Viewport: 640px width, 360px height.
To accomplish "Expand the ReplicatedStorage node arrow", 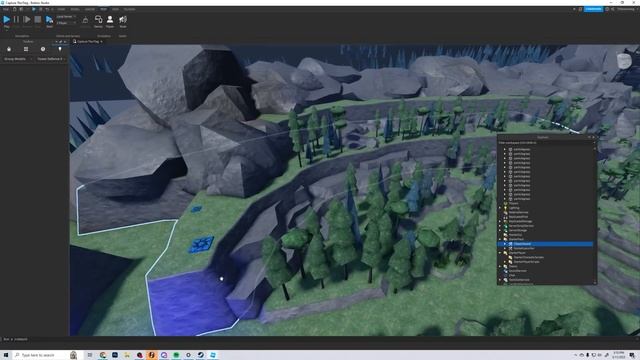I will click(500, 221).
